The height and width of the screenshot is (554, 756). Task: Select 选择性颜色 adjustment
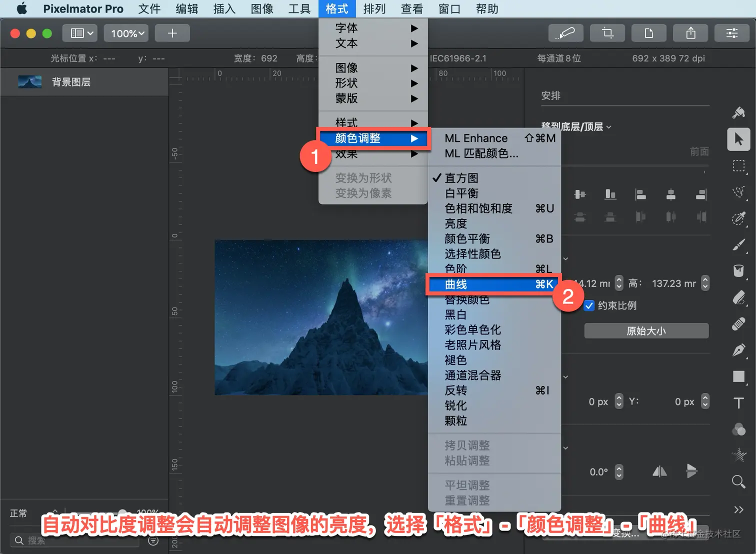[494, 254]
